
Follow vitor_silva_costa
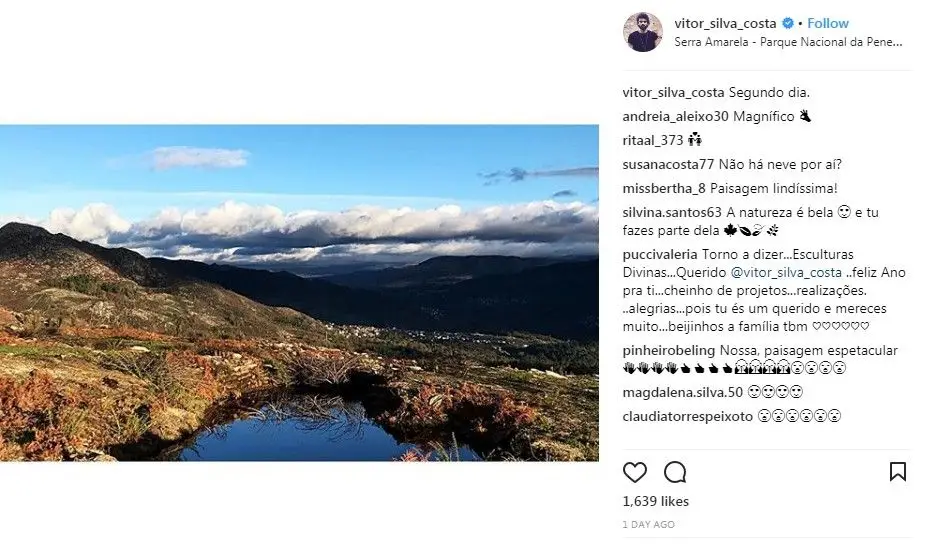pyautogui.click(x=827, y=23)
